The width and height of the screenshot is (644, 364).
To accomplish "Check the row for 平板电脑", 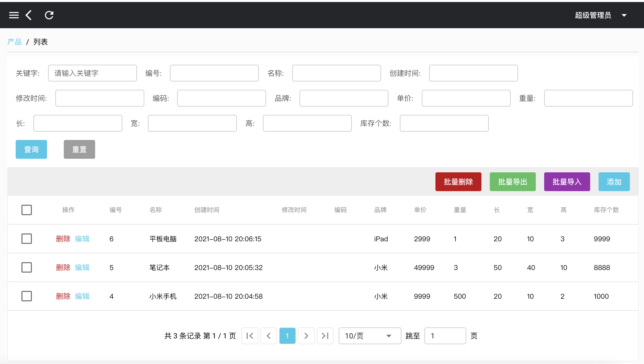I will click(27, 239).
